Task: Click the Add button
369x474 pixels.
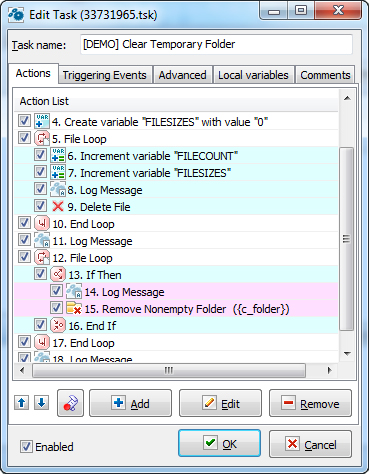Action: pyautogui.click(x=130, y=403)
